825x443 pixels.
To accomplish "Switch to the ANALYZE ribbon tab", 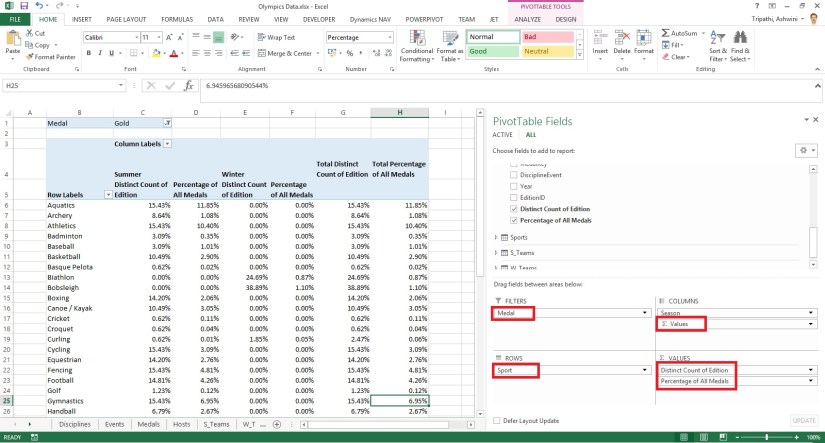I will click(527, 19).
